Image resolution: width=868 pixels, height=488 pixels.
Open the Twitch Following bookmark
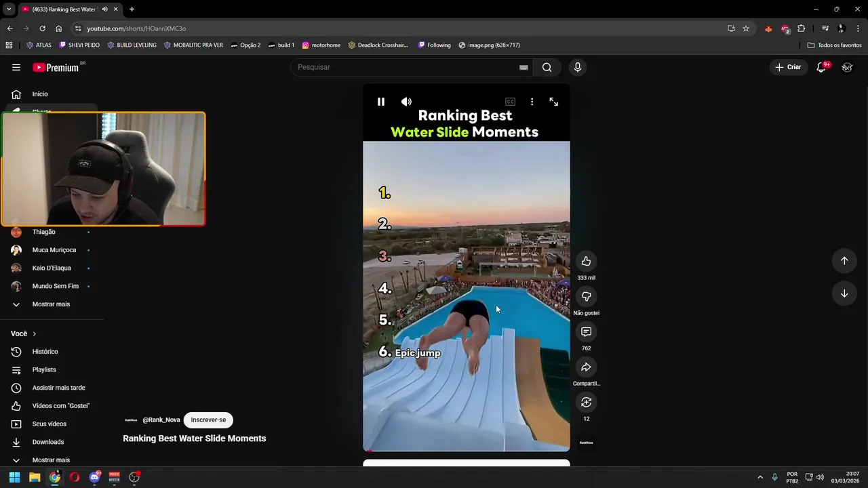click(x=434, y=45)
